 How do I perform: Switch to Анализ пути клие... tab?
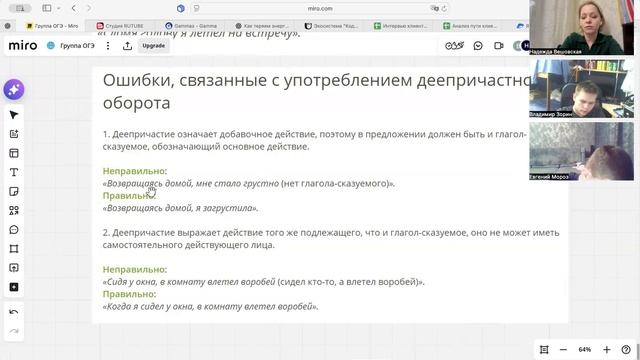pos(470,26)
